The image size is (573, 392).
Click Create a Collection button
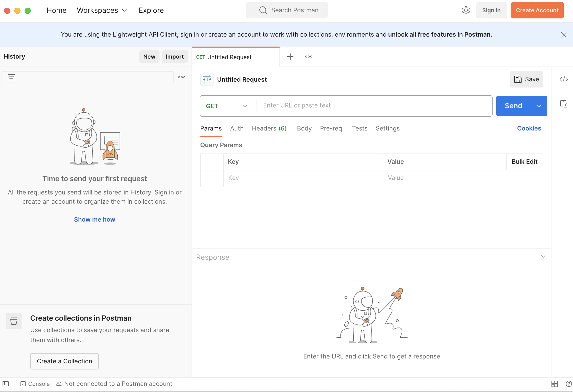[x=64, y=361]
